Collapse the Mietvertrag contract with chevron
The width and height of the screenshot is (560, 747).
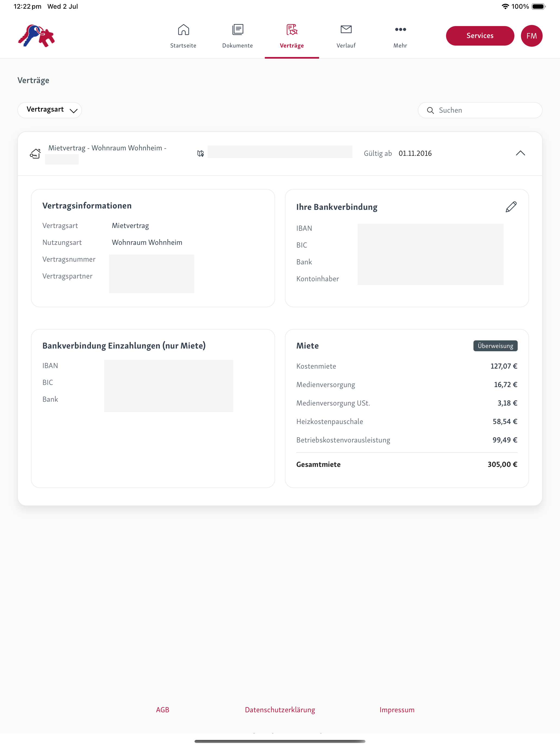pyautogui.click(x=520, y=153)
